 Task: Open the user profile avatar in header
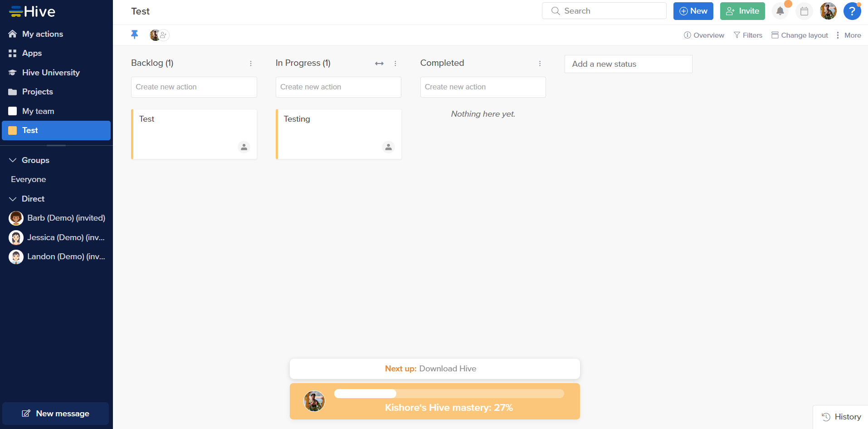pos(828,11)
